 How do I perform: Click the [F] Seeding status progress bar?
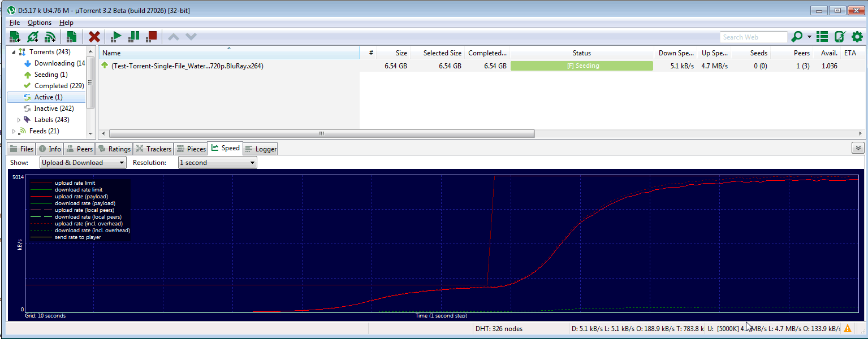[582, 66]
